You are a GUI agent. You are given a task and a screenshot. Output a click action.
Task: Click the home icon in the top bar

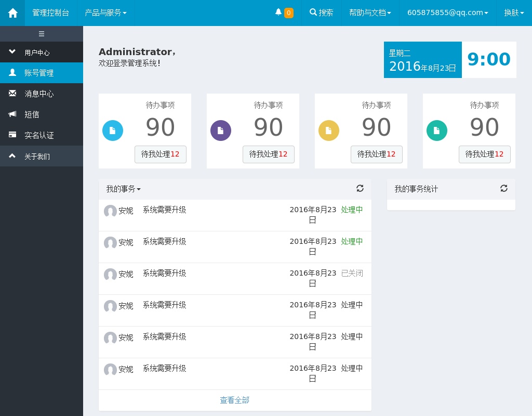[12, 13]
